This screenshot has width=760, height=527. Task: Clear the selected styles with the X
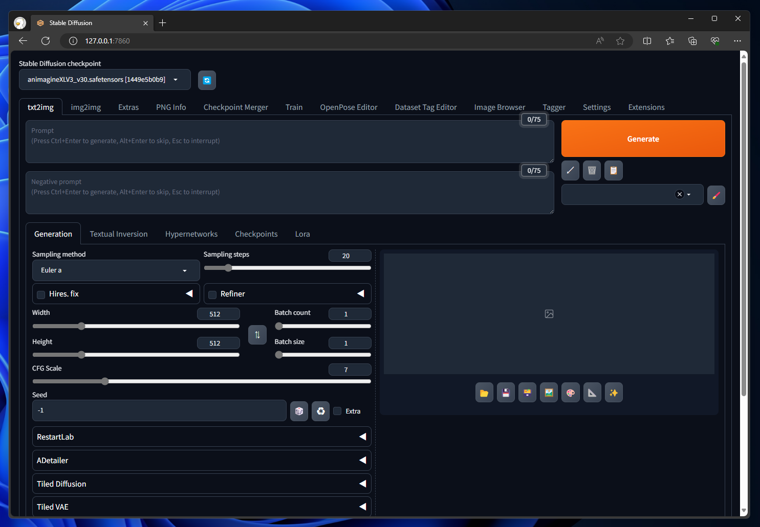[x=679, y=194]
